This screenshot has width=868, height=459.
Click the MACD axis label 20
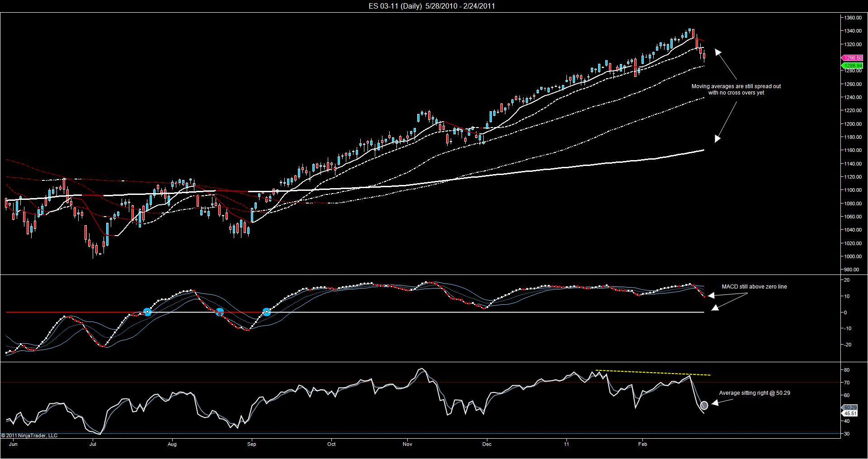[847, 280]
